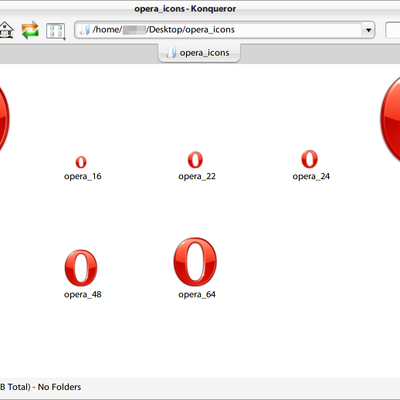The image size is (400, 400).
Task: Focus the /home/Desktop/opera_icons address field
Action: click(x=224, y=30)
